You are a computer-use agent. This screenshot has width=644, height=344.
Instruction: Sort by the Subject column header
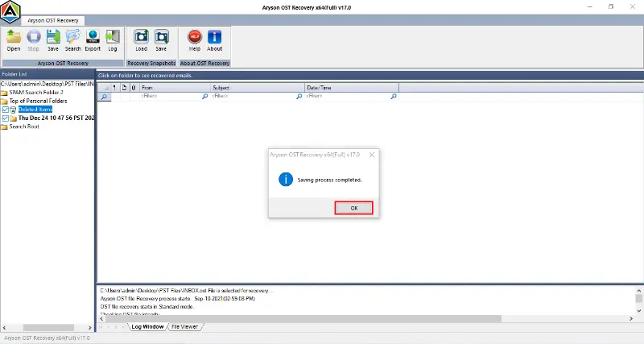click(258, 88)
